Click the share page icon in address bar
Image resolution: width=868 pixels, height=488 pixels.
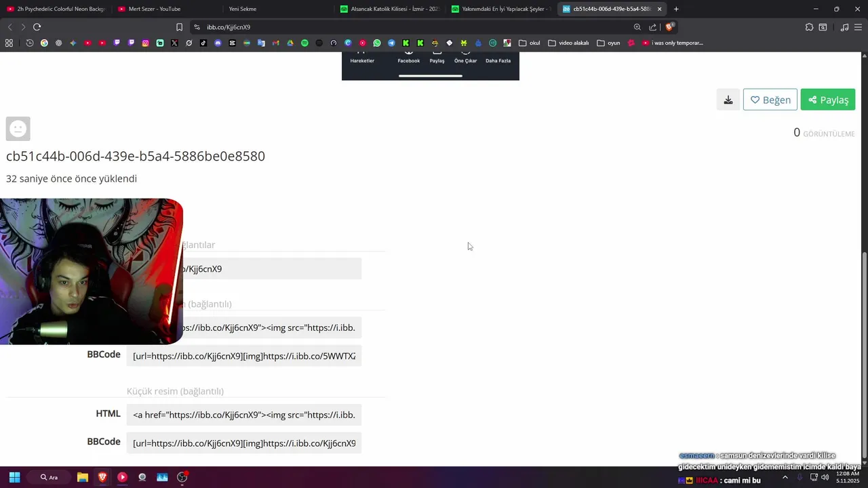(652, 27)
